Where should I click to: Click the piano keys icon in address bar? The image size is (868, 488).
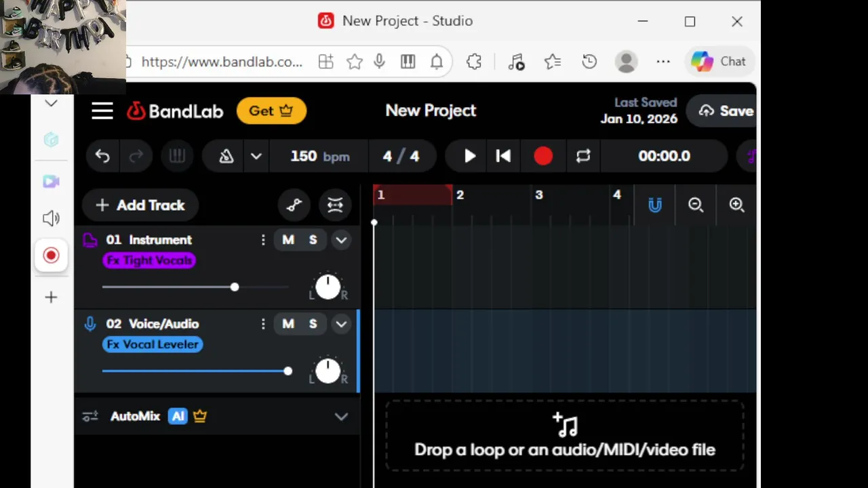[x=408, y=62]
